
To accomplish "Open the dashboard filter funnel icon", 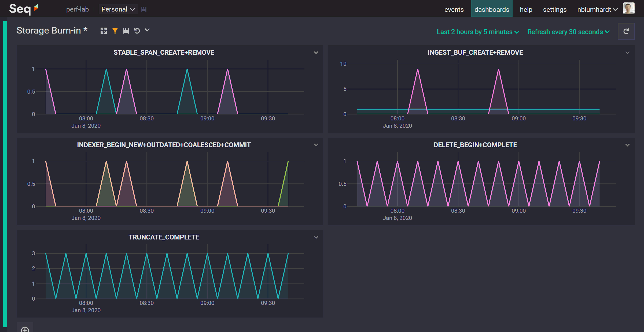I will coord(115,31).
